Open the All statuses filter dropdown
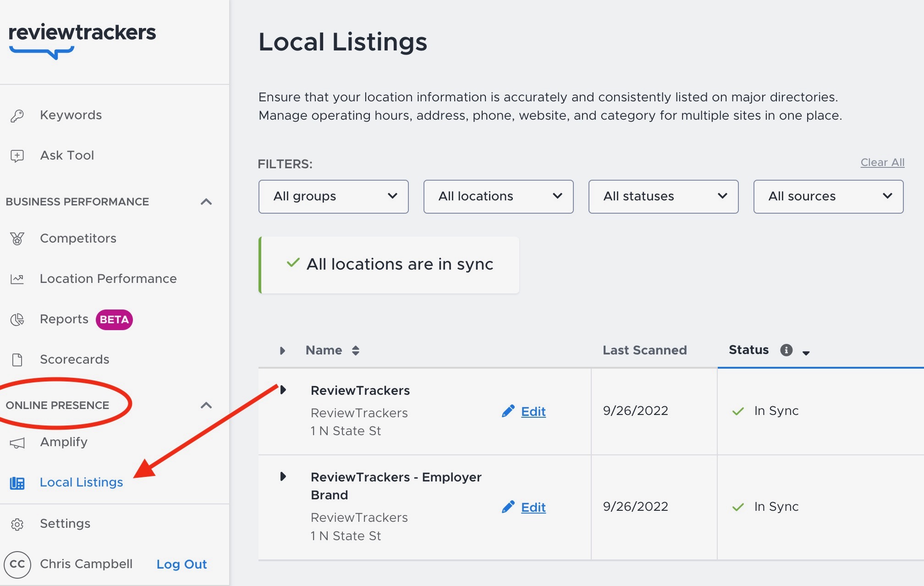Screen dimensions: 924x586 [664, 197]
